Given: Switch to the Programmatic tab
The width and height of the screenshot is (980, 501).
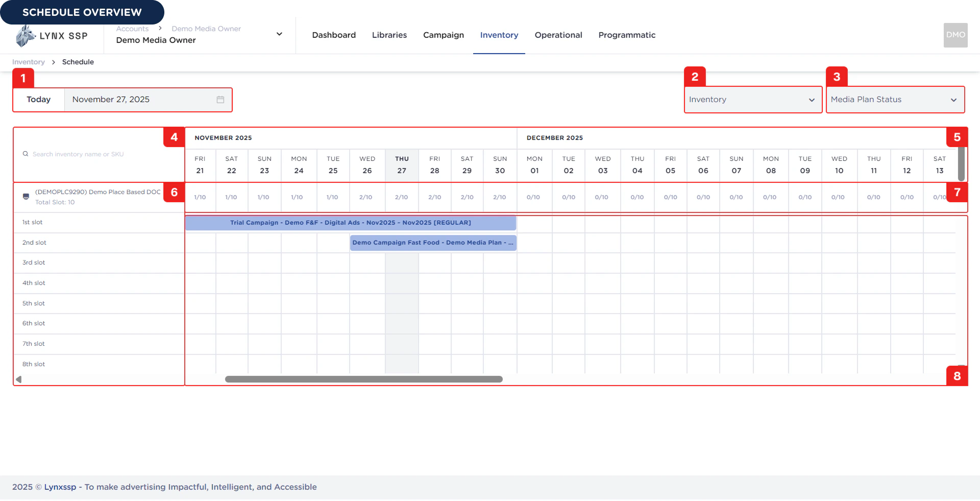Looking at the screenshot, I should coord(627,35).
